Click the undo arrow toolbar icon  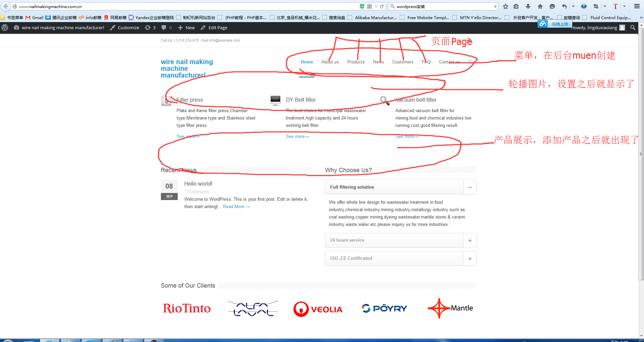[564, 6]
